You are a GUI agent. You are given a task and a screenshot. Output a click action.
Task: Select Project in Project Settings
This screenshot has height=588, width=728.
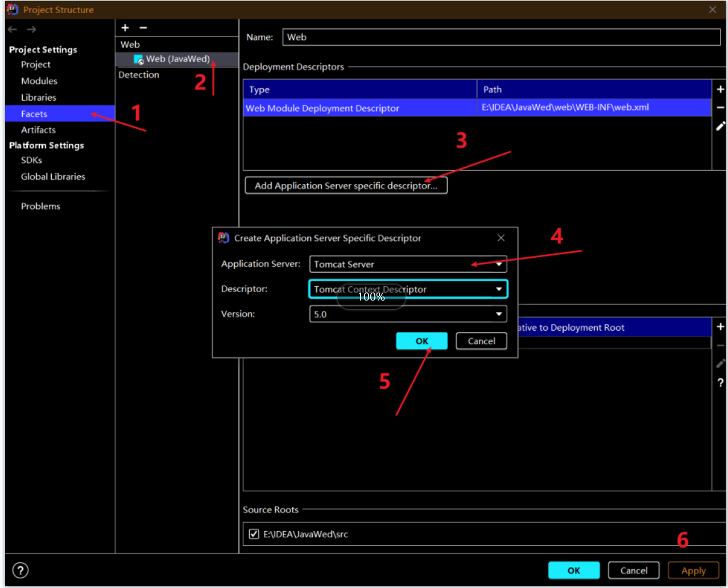tap(36, 64)
